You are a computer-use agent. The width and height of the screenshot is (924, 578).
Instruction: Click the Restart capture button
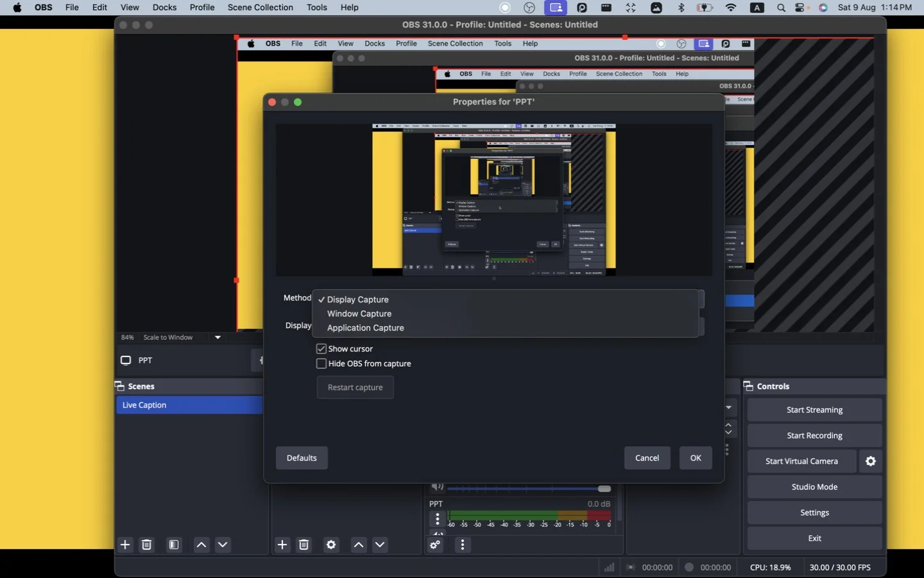click(x=355, y=387)
